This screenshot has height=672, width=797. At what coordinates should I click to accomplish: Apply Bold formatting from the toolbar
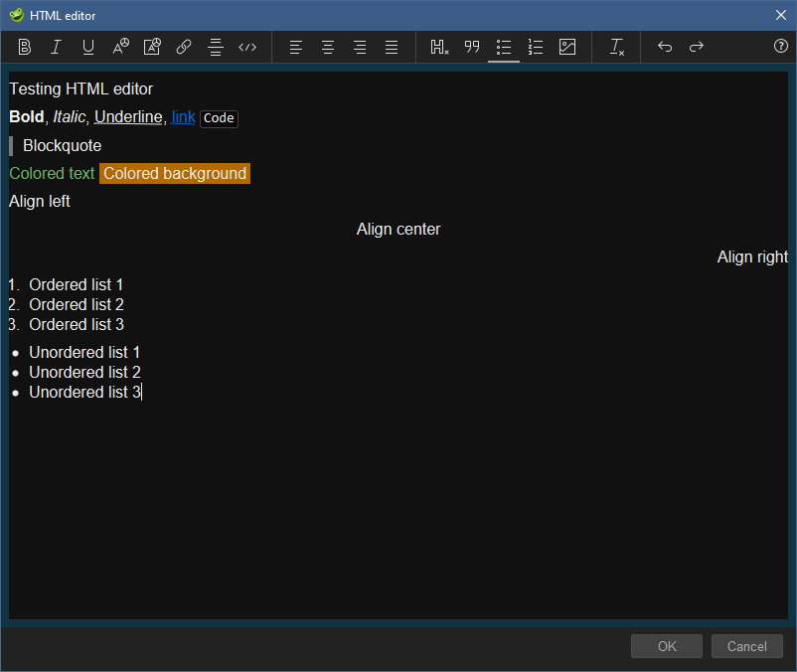[x=24, y=47]
